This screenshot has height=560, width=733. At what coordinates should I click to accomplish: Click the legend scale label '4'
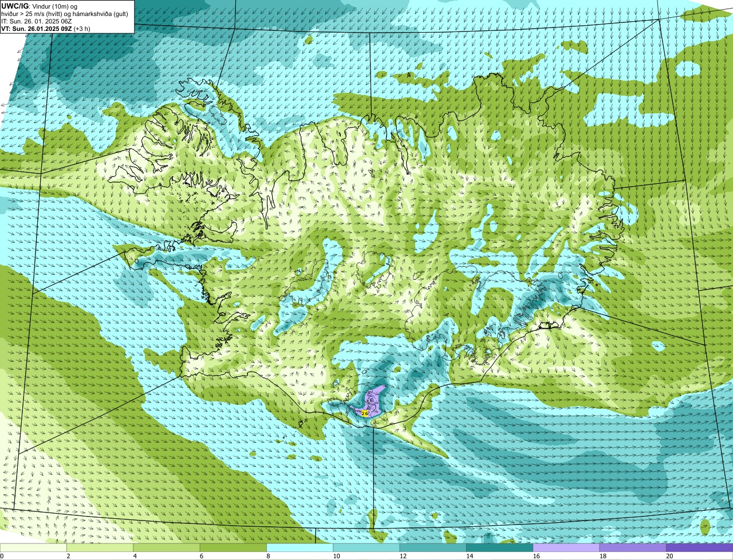135,556
